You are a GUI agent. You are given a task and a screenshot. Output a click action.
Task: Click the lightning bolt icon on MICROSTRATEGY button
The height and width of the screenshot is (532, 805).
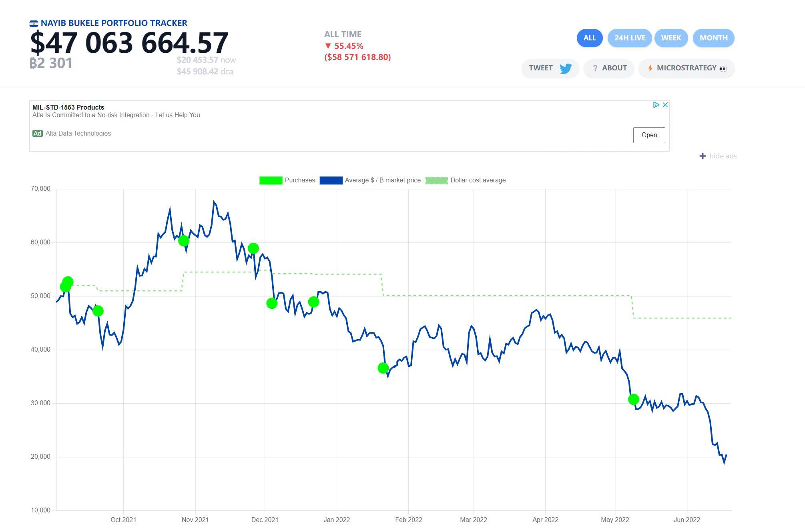point(650,68)
